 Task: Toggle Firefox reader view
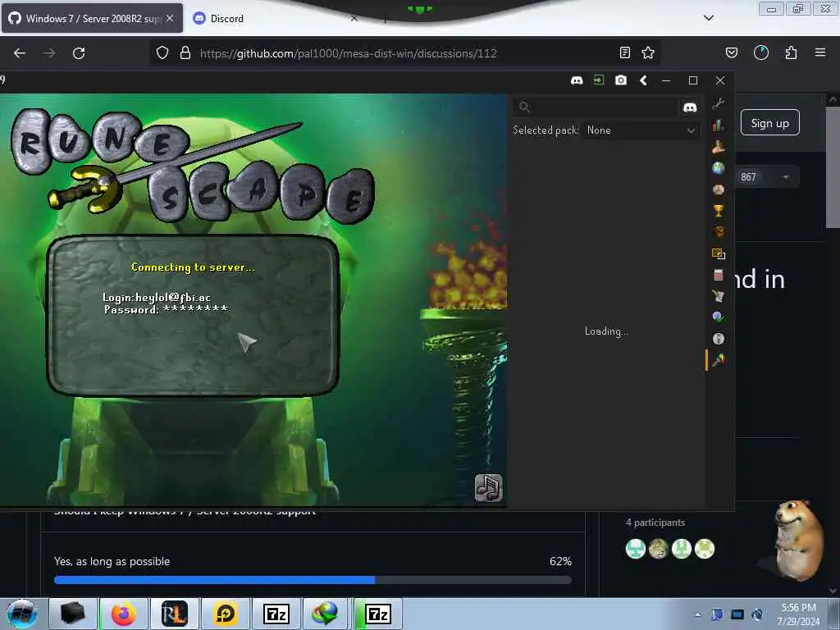tap(624, 52)
